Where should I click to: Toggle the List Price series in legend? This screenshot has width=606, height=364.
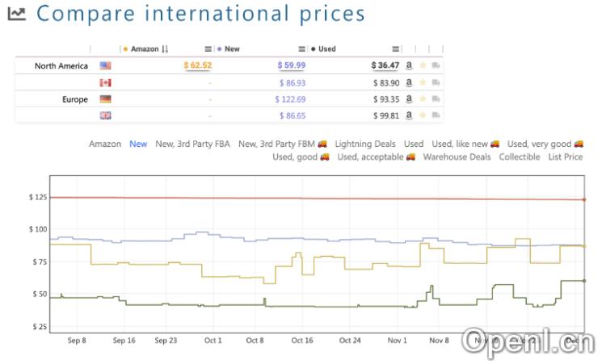565,157
